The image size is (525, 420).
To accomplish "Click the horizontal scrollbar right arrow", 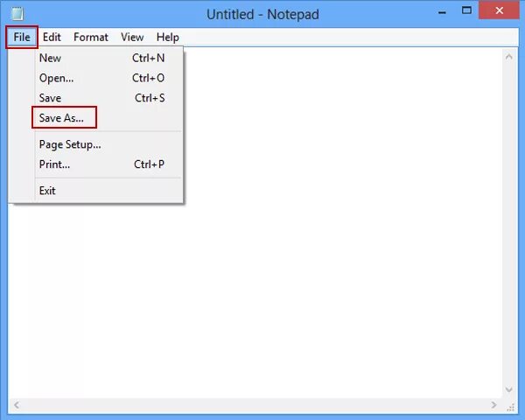I will [493, 405].
